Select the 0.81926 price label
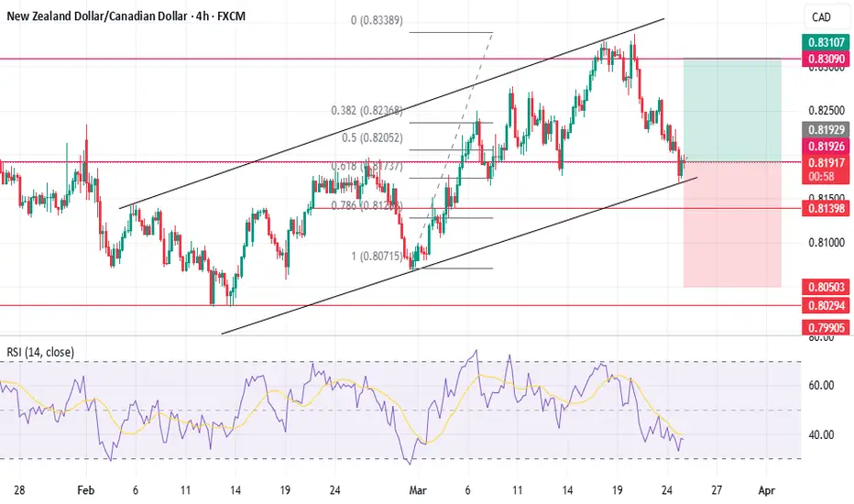This screenshot has height=504, width=854. point(826,146)
